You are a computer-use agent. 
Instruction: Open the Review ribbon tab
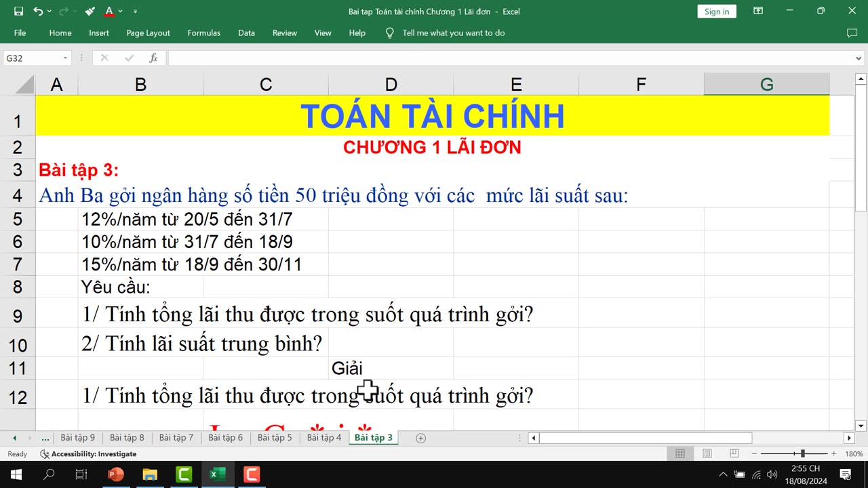[x=285, y=33]
